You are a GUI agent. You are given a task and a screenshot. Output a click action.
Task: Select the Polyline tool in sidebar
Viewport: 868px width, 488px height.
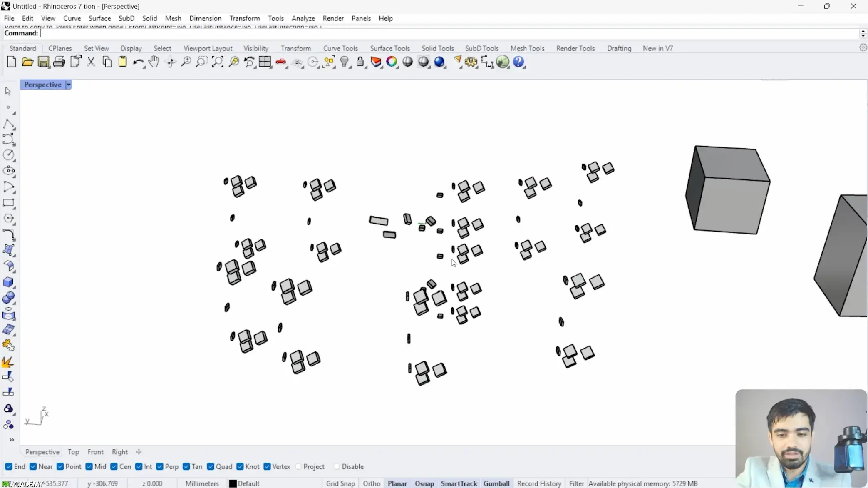pos(8,124)
